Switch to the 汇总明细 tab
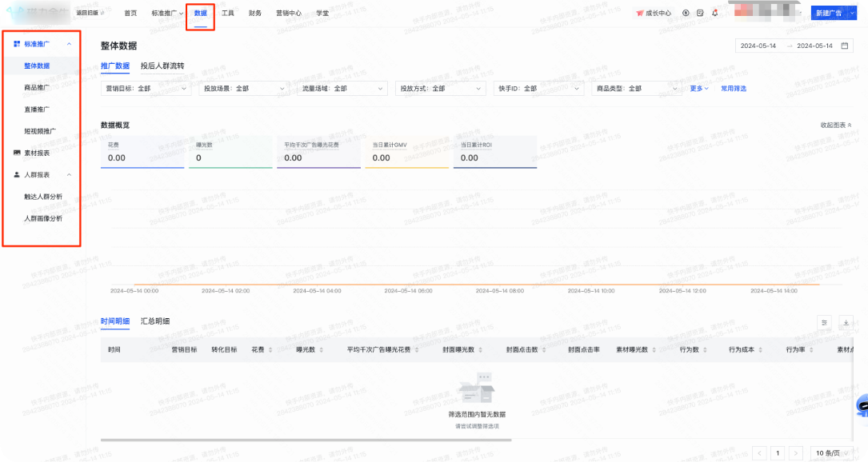Image resolution: width=868 pixels, height=462 pixels. point(155,321)
